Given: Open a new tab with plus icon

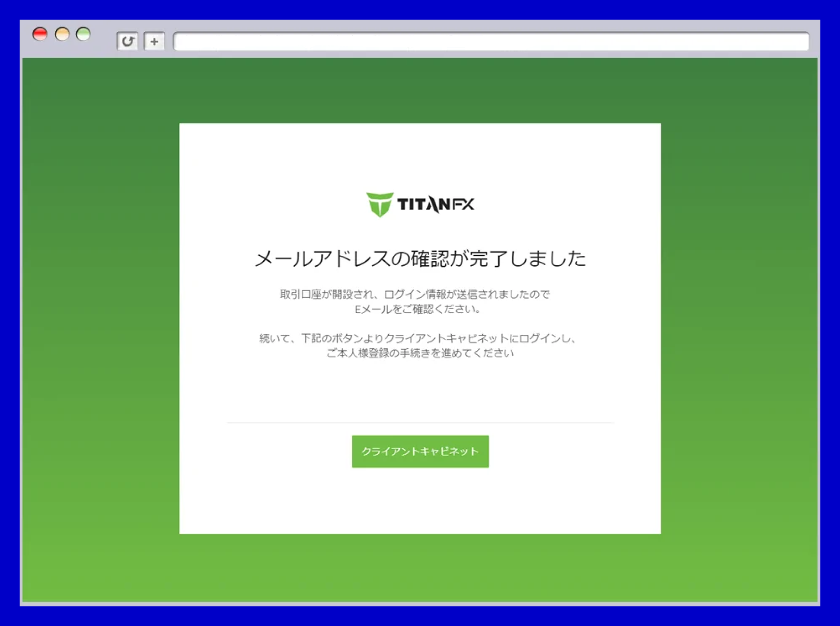Looking at the screenshot, I should 154,42.
